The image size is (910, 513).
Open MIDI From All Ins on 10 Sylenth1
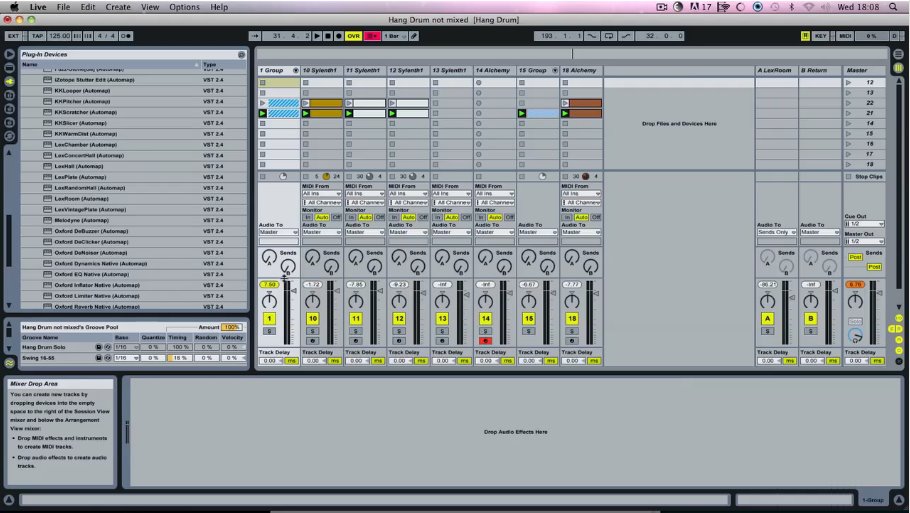[x=321, y=194]
